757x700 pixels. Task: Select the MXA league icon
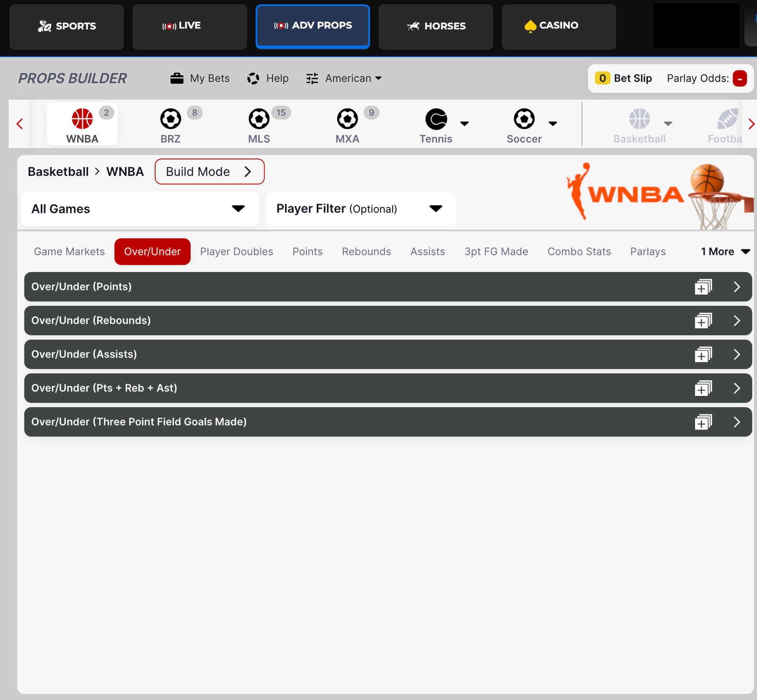tap(347, 119)
